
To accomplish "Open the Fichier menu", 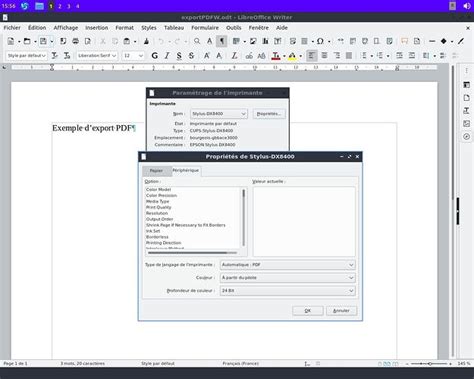I will [12, 28].
